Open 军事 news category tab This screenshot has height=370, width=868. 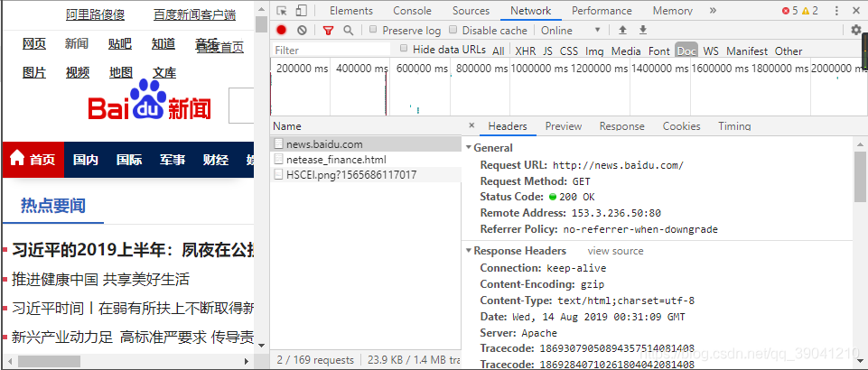(x=173, y=160)
